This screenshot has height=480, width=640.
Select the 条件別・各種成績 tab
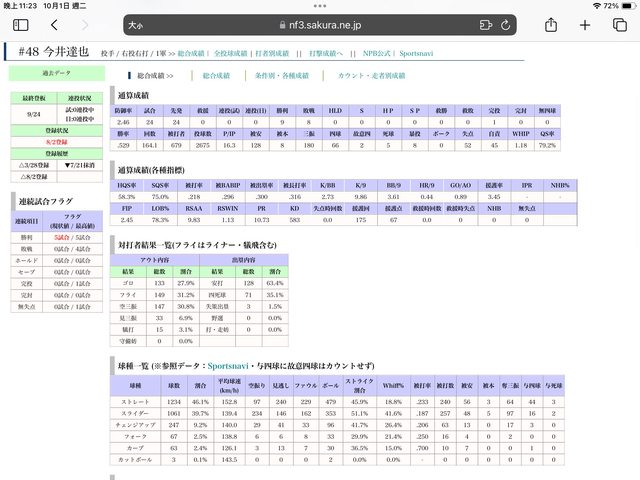pos(280,75)
